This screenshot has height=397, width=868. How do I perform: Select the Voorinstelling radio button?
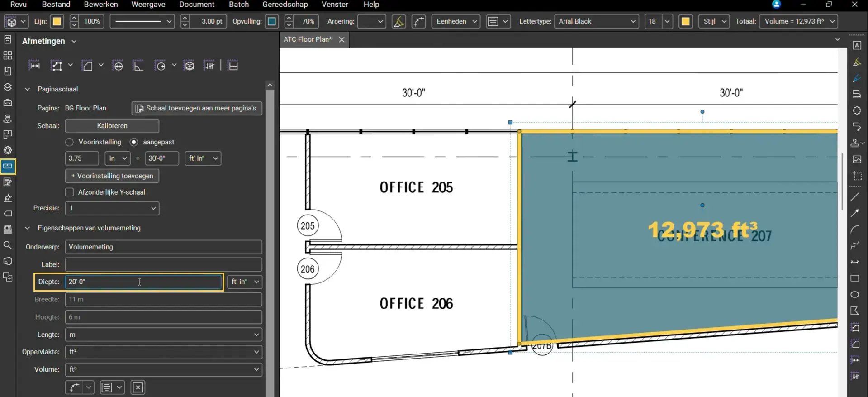(x=69, y=142)
